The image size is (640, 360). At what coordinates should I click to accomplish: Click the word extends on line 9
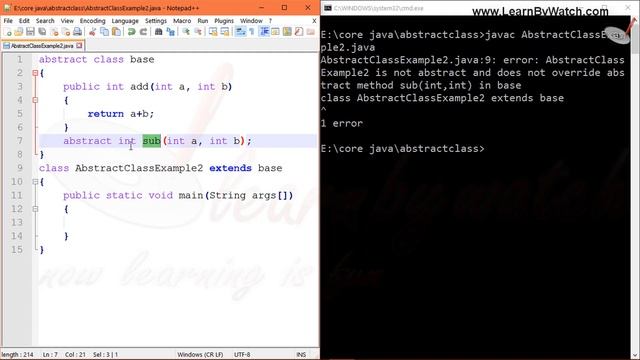(230, 168)
